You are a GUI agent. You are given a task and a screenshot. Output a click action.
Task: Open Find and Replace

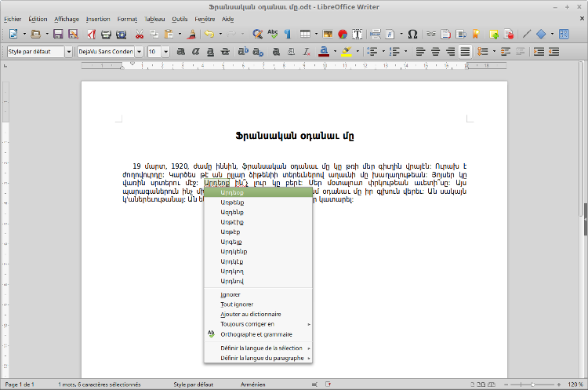coord(258,35)
